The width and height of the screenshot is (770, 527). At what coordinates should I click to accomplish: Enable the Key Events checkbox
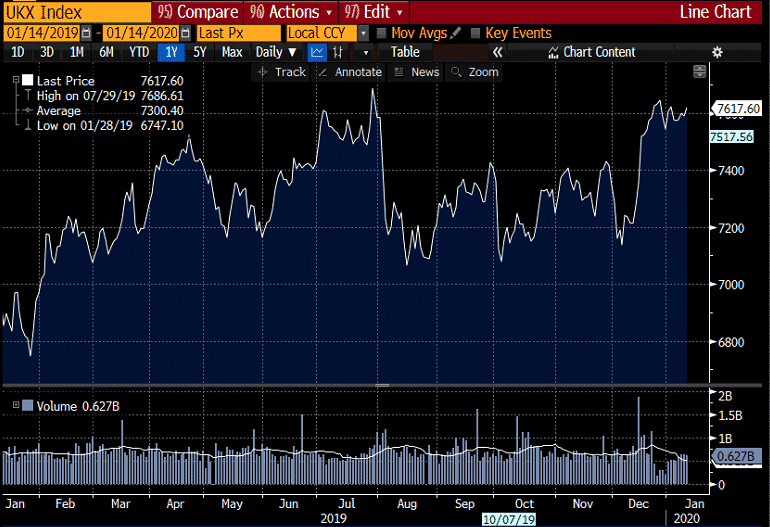click(475, 33)
